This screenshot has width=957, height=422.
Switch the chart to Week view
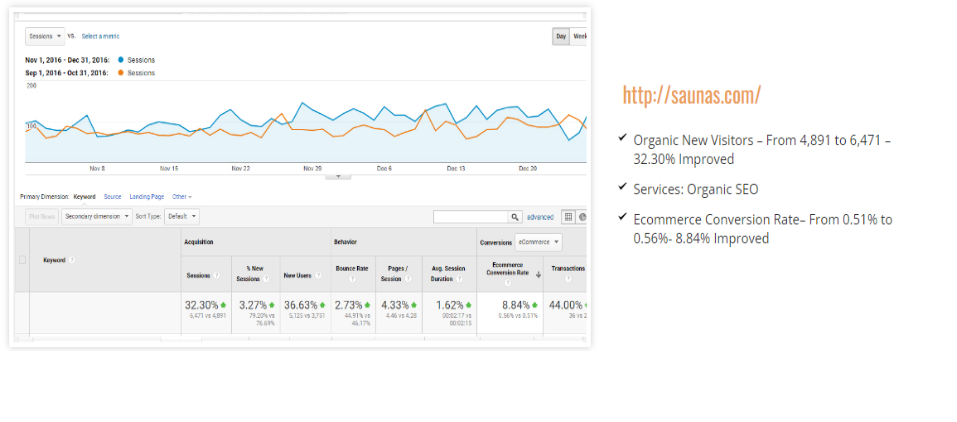579,36
